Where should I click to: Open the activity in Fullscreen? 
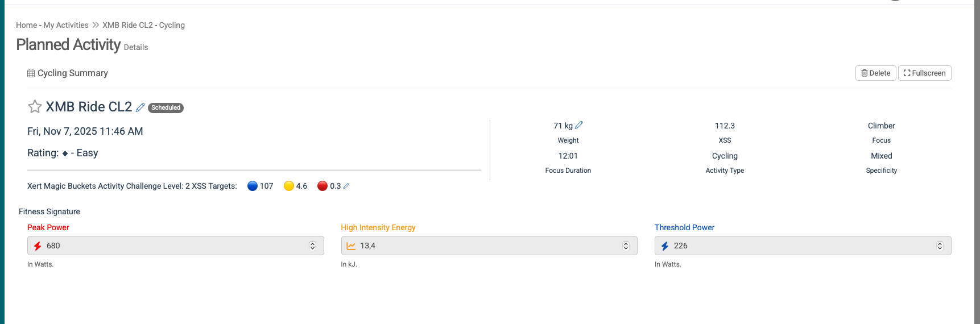pyautogui.click(x=924, y=73)
